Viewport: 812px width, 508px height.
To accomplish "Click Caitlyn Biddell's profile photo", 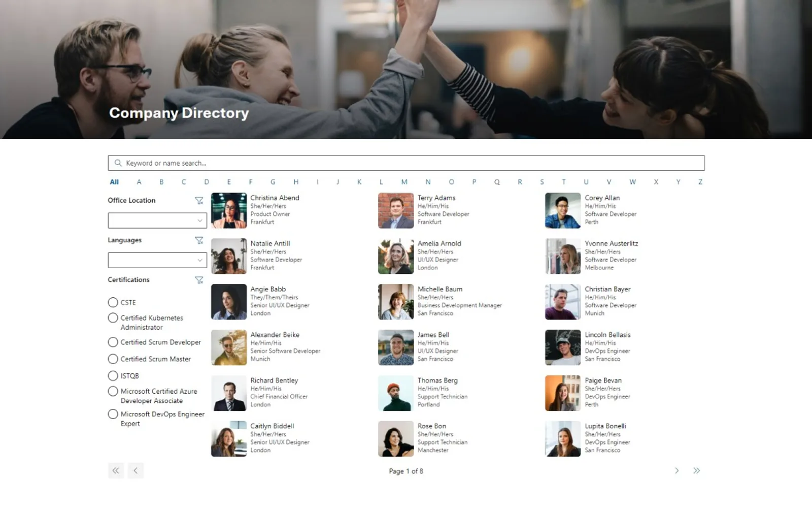I will pos(229,439).
